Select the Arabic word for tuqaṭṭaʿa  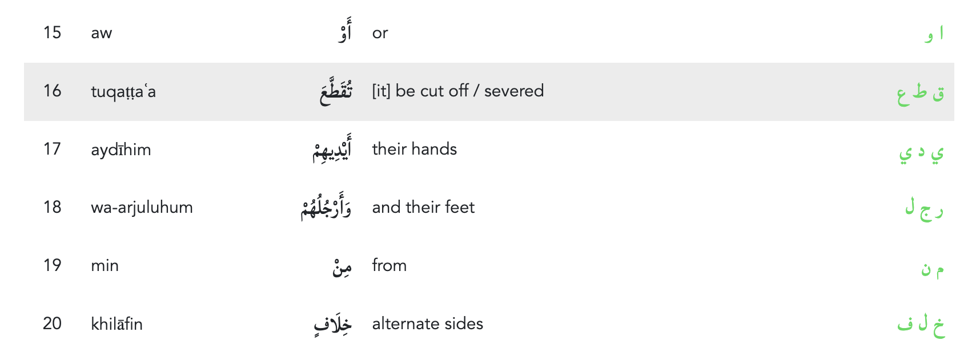[336, 92]
